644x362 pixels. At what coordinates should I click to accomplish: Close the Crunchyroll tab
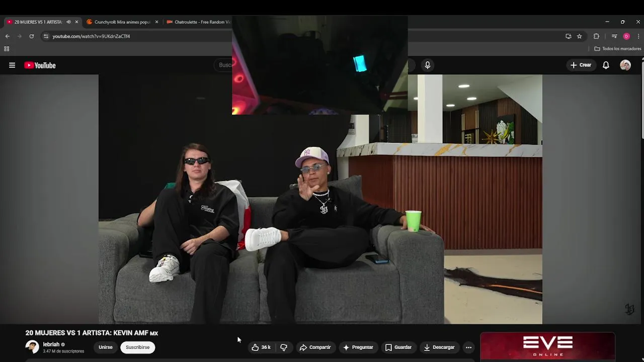click(156, 22)
